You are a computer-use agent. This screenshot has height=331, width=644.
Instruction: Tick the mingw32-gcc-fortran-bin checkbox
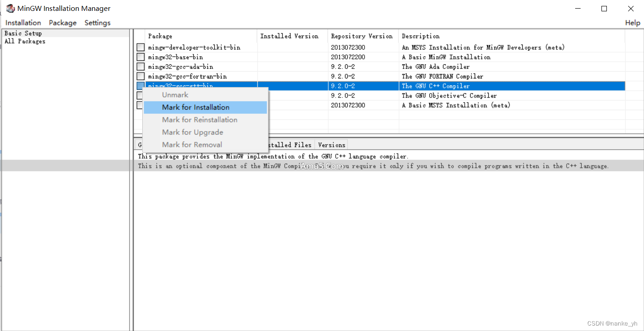point(140,76)
